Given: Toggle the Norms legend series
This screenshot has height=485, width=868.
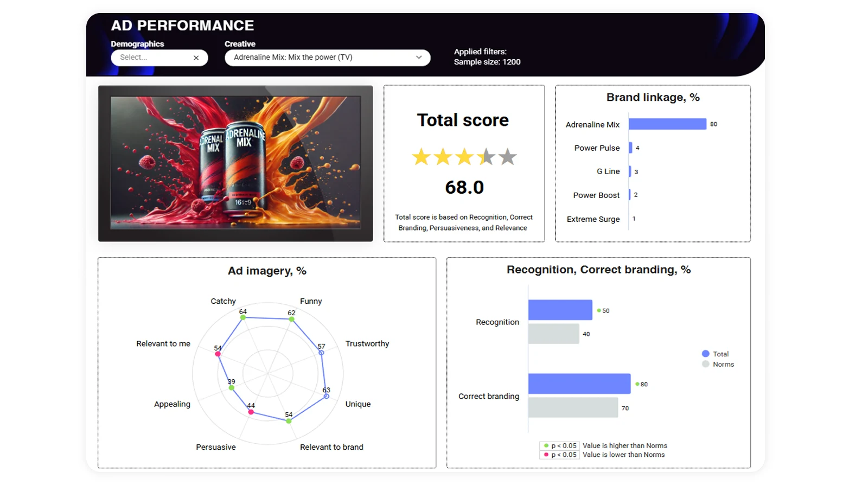Looking at the screenshot, I should pyautogui.click(x=718, y=365).
